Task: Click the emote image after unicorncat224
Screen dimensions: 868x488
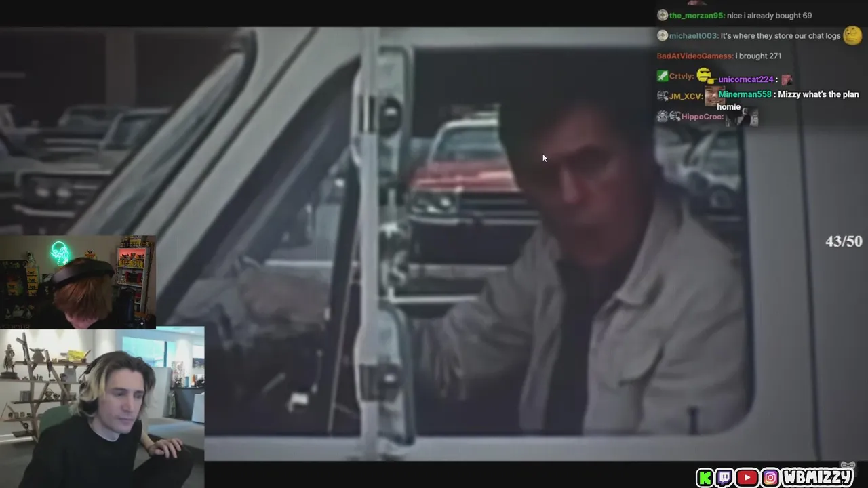Action: (787, 80)
